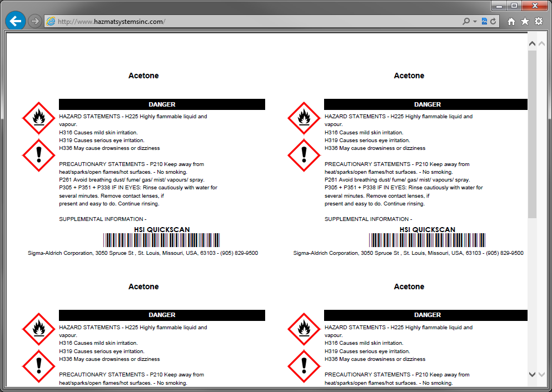Close the Internet Explorer window

[535, 6]
